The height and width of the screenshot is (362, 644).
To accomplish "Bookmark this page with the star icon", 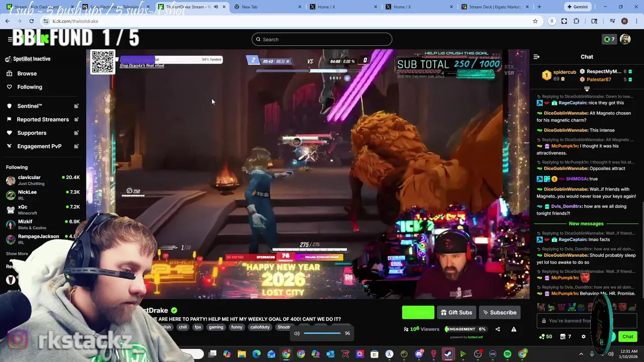I will (x=535, y=21).
